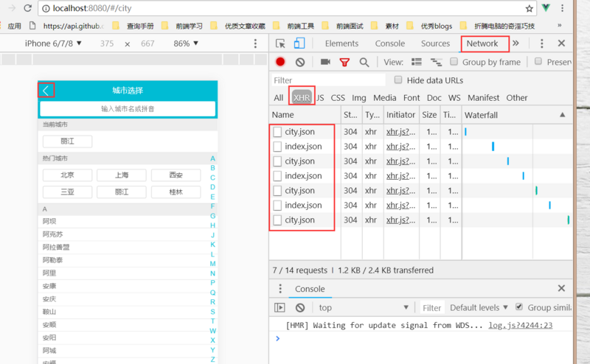Image resolution: width=590 pixels, height=364 pixels.
Task: Go back with the city page arrow
Action: 46,90
